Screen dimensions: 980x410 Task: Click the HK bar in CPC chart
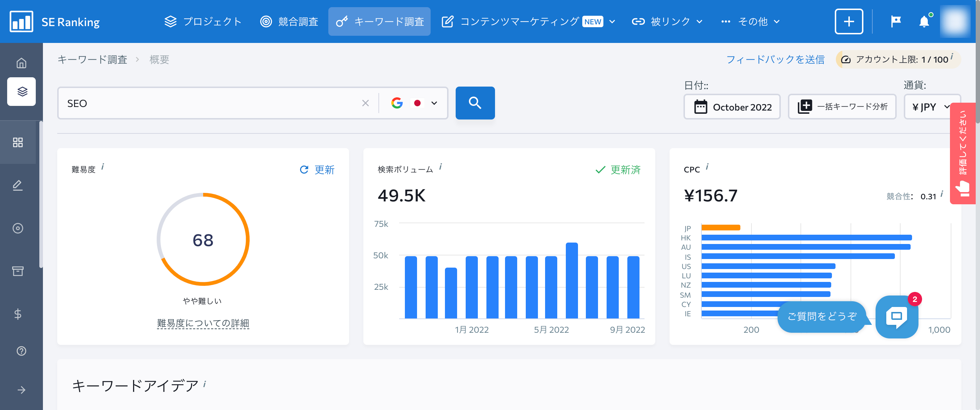point(807,238)
